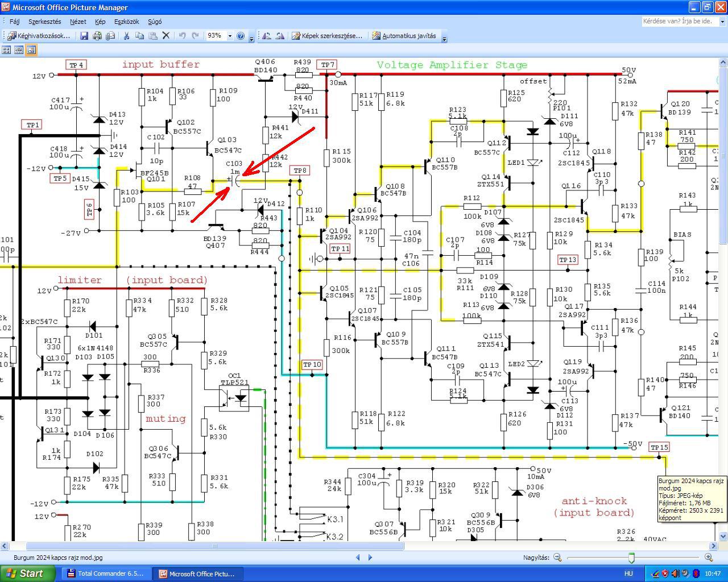Switch to Filmstrip view
Viewport: 728px width, 582px height.
[x=19, y=50]
